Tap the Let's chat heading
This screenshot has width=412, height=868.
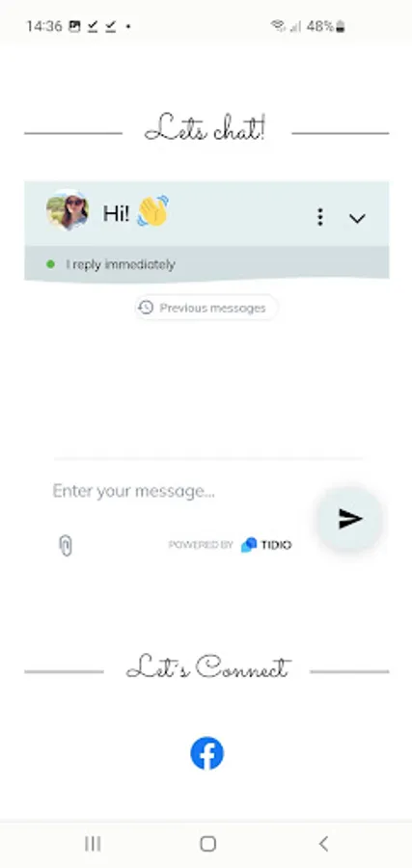pos(206,127)
